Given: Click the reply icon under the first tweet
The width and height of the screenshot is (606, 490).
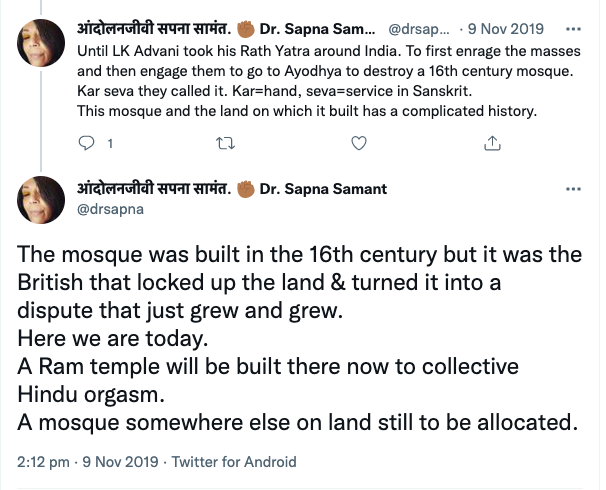Looking at the screenshot, I should pos(85,143).
